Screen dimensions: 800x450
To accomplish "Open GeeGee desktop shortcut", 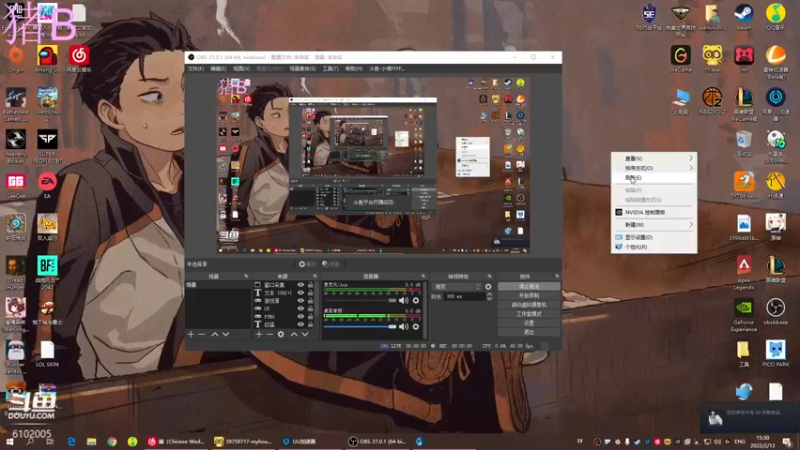I will 16,185.
